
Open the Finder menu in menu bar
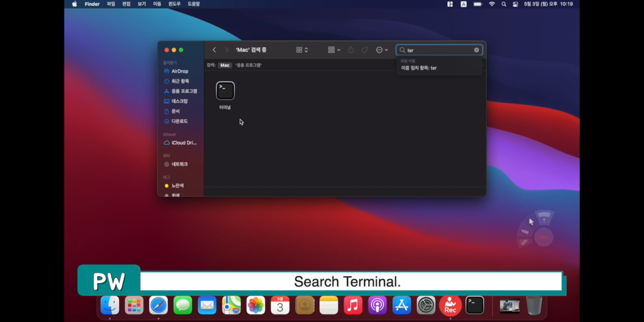[x=92, y=4]
